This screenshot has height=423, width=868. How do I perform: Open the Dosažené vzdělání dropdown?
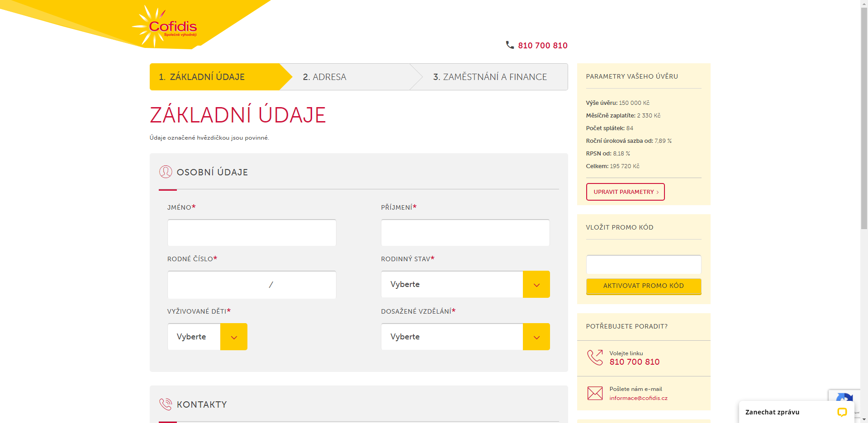(465, 337)
